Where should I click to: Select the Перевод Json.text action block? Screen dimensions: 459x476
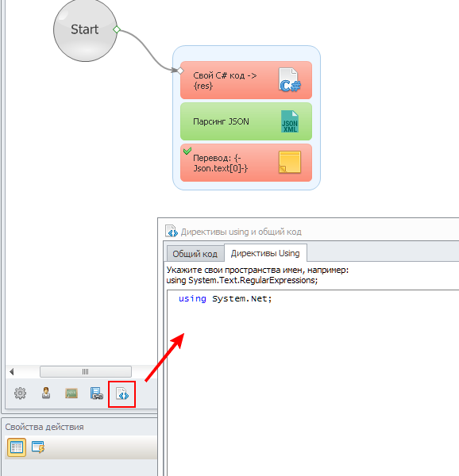pyautogui.click(x=246, y=163)
